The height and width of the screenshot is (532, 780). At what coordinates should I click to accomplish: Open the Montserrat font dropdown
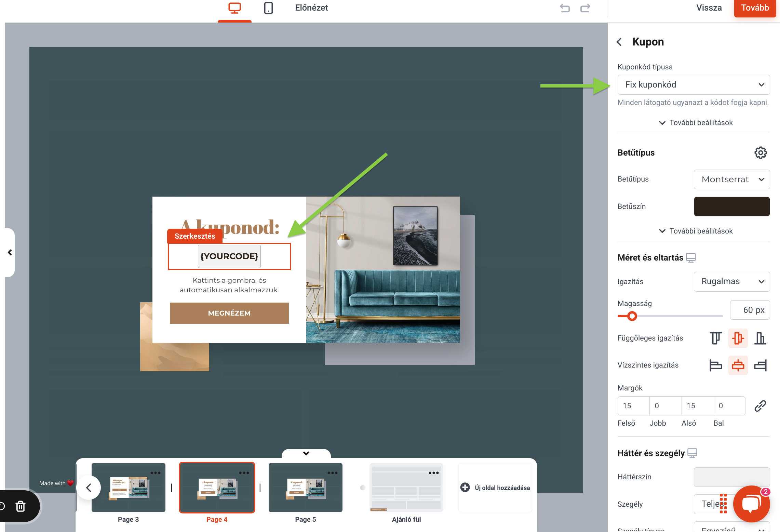(x=732, y=179)
